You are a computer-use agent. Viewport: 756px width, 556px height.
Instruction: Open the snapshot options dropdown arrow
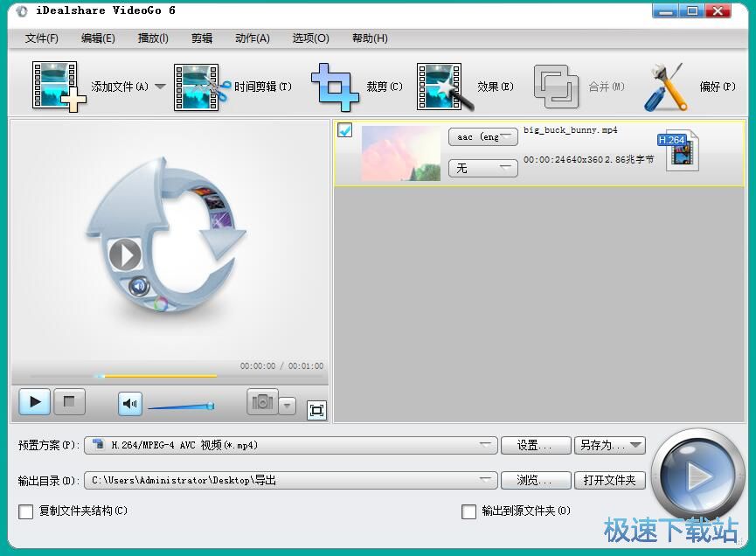click(x=288, y=406)
